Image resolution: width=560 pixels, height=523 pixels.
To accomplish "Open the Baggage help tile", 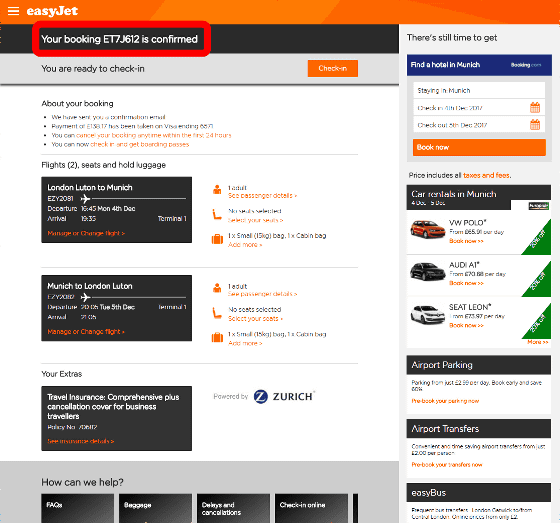I will (x=155, y=508).
